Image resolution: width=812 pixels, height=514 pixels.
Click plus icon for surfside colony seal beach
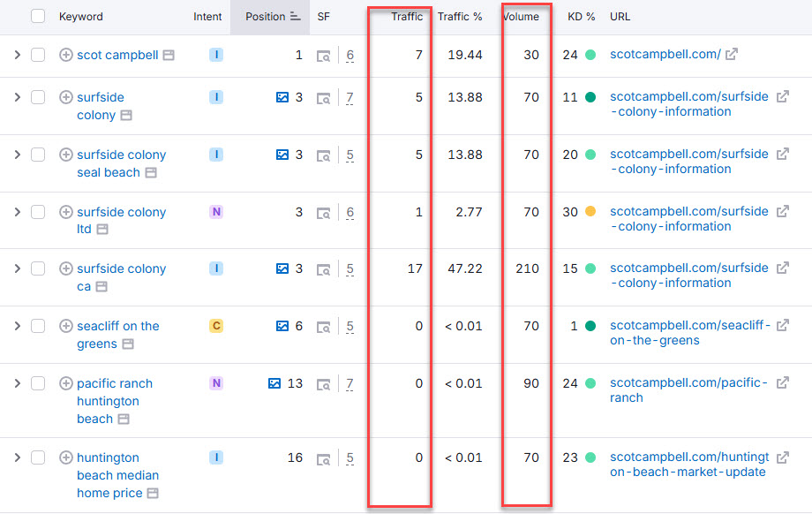[66, 155]
